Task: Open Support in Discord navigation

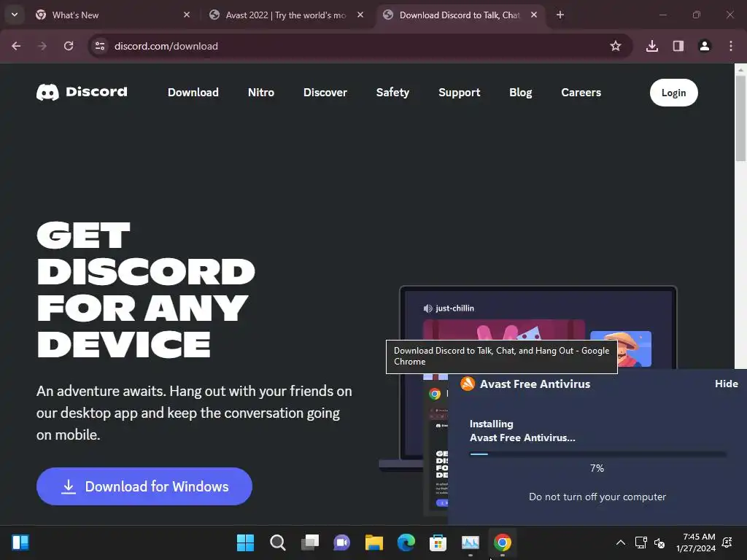Action: pos(460,93)
